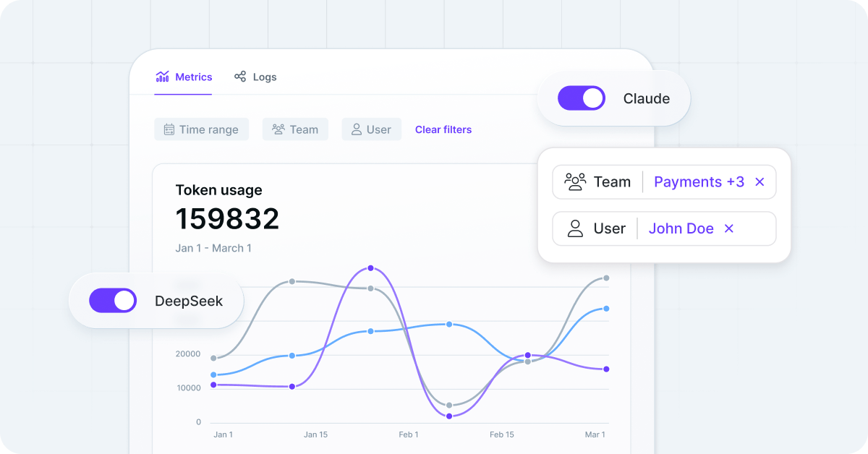Image resolution: width=868 pixels, height=454 pixels.
Task: Switch to the Logs tab
Action: [255, 76]
